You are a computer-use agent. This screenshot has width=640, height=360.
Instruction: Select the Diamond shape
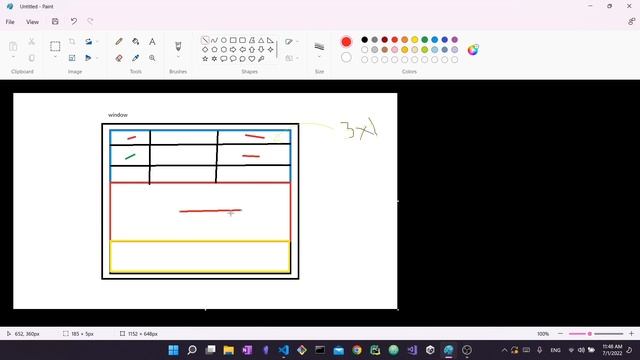(205, 49)
